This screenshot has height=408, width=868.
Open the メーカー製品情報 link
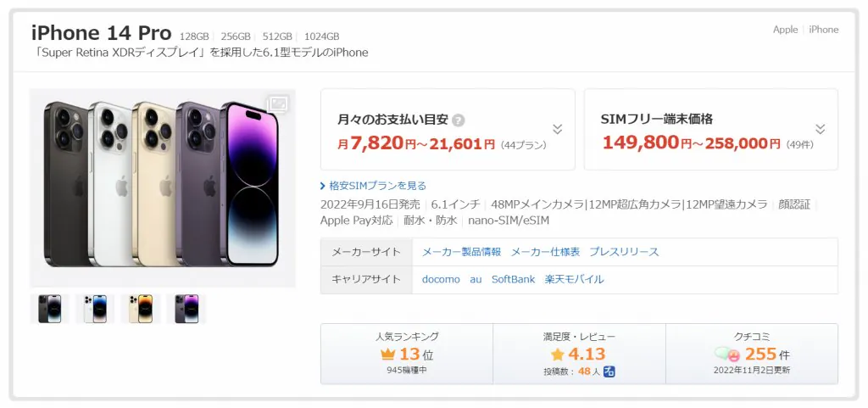click(x=462, y=252)
